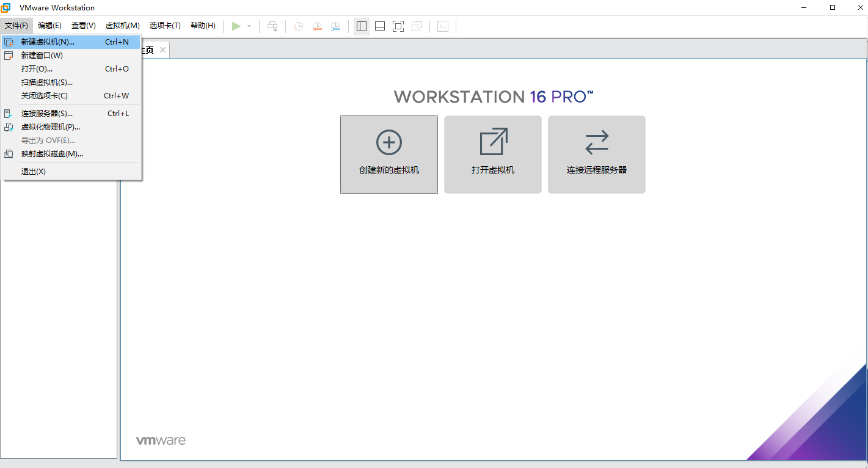Screen dimensions: 868x468
Task: Click Send Ctrl+Alt+Del toolbar icon
Action: tap(272, 26)
